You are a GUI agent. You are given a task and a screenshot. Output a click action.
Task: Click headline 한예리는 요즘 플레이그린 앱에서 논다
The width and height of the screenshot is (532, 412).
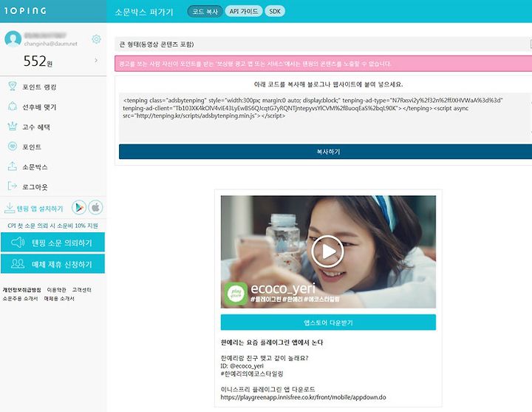point(272,342)
